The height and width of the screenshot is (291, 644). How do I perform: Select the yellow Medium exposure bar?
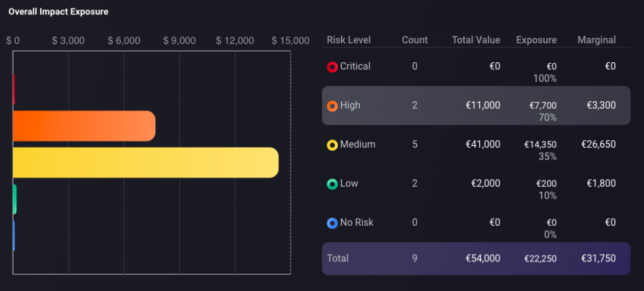(x=146, y=163)
